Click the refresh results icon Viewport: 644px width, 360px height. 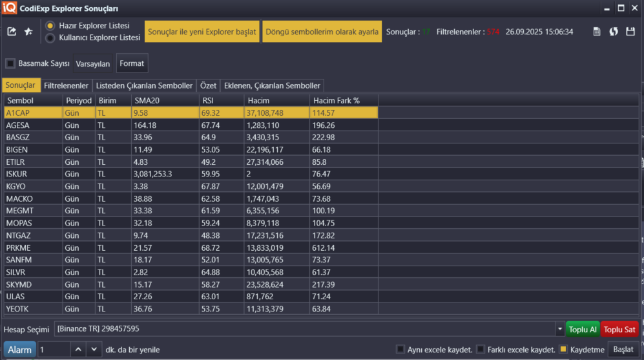pos(614,32)
